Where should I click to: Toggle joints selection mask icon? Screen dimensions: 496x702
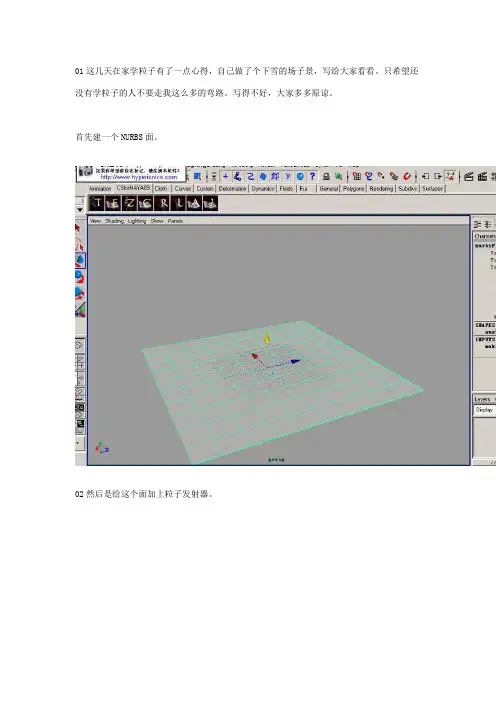pos(238,176)
